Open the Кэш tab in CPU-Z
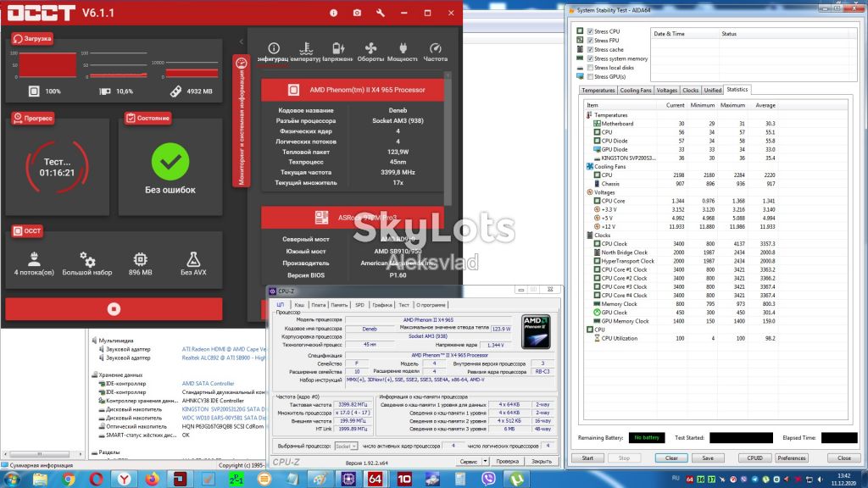Viewport: 868px width, 488px height. coord(299,305)
